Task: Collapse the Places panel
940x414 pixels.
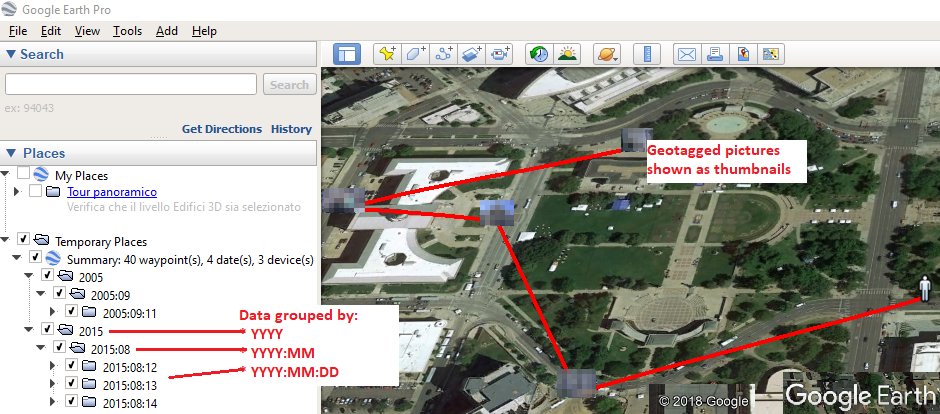Action: (10, 153)
